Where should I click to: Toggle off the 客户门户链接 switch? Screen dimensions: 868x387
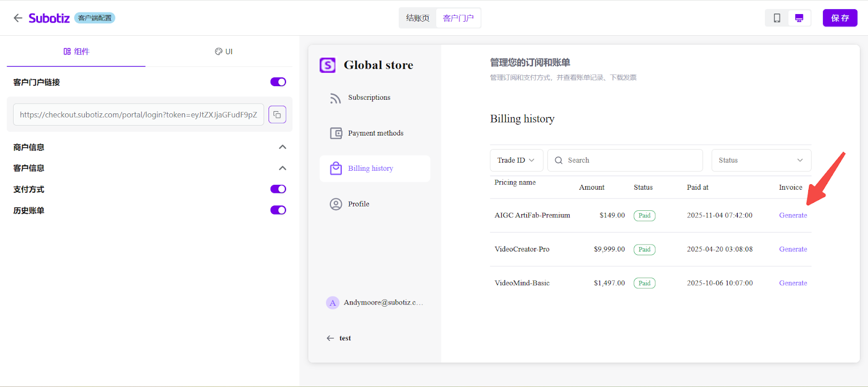pos(278,82)
